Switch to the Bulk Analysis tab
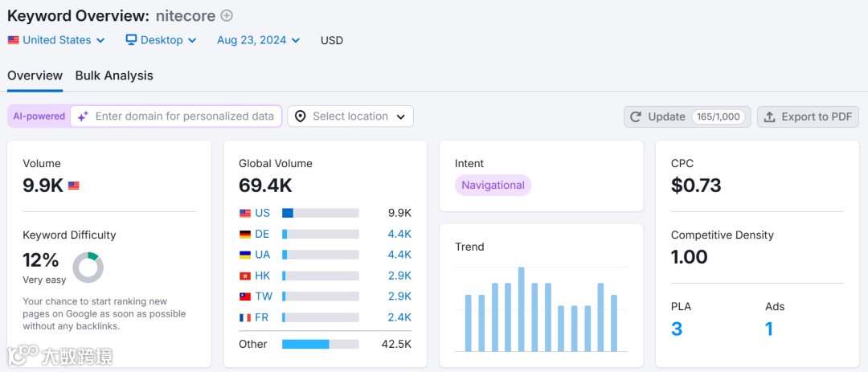The width and height of the screenshot is (868, 372). pos(114,76)
